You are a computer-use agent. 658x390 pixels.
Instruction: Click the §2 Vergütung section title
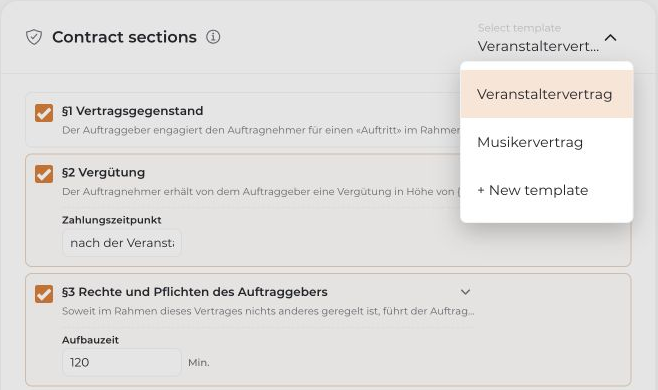(x=104, y=173)
